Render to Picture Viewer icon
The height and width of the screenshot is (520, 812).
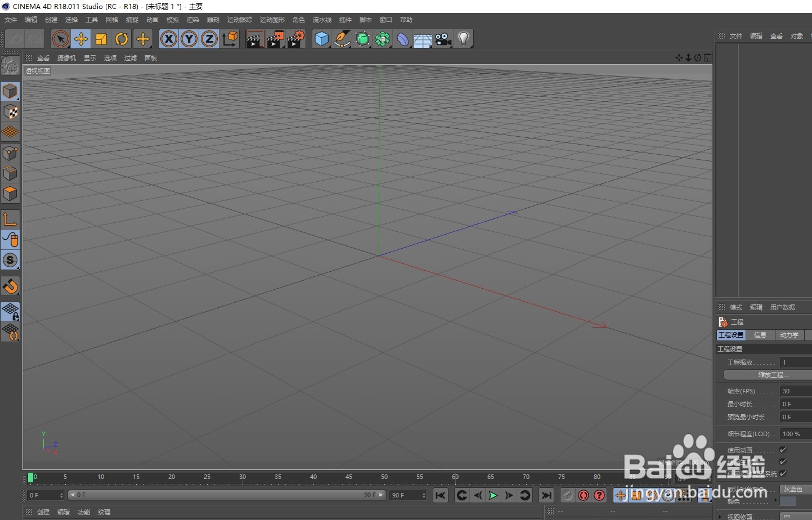point(275,39)
